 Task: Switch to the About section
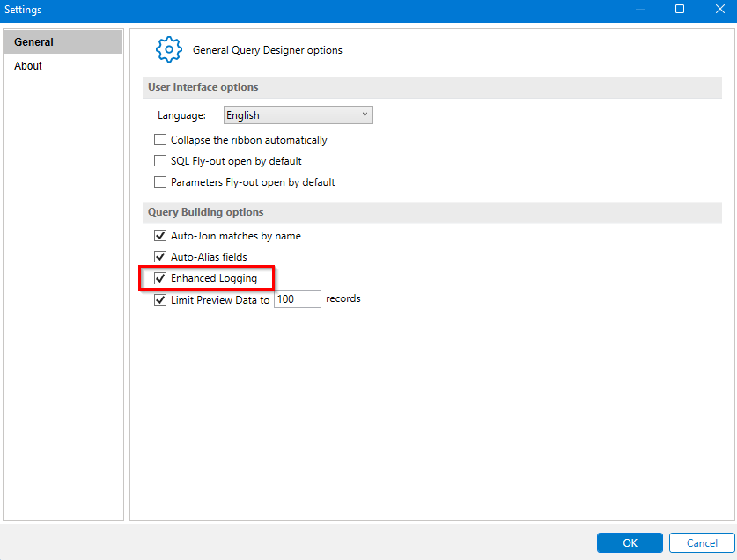[63, 66]
